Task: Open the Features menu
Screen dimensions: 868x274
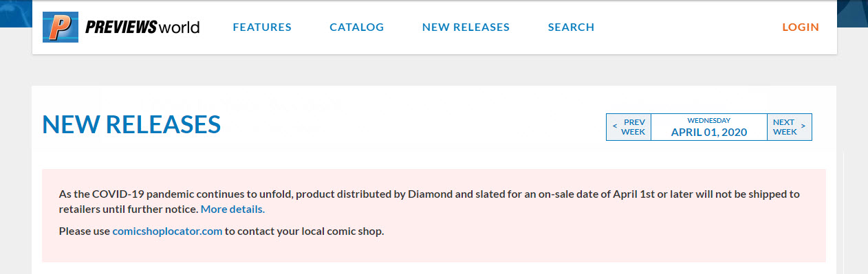Action: (x=262, y=27)
